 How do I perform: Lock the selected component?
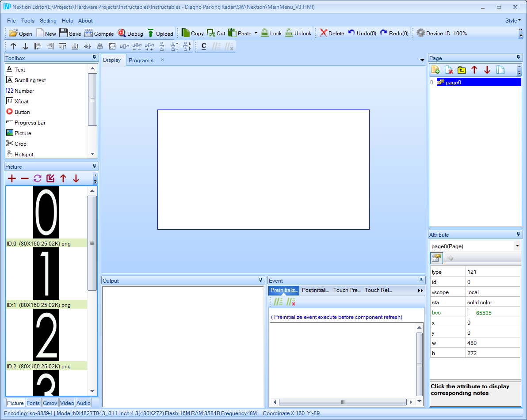click(x=271, y=33)
